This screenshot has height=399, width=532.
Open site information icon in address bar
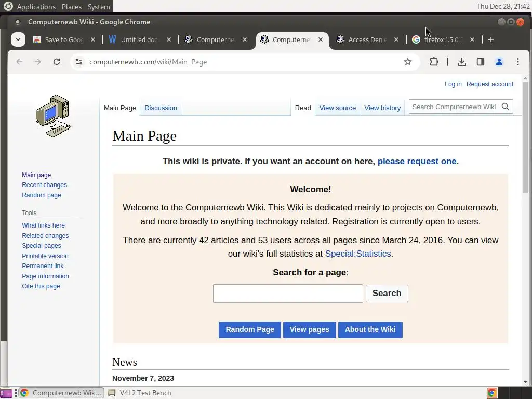[x=79, y=62]
